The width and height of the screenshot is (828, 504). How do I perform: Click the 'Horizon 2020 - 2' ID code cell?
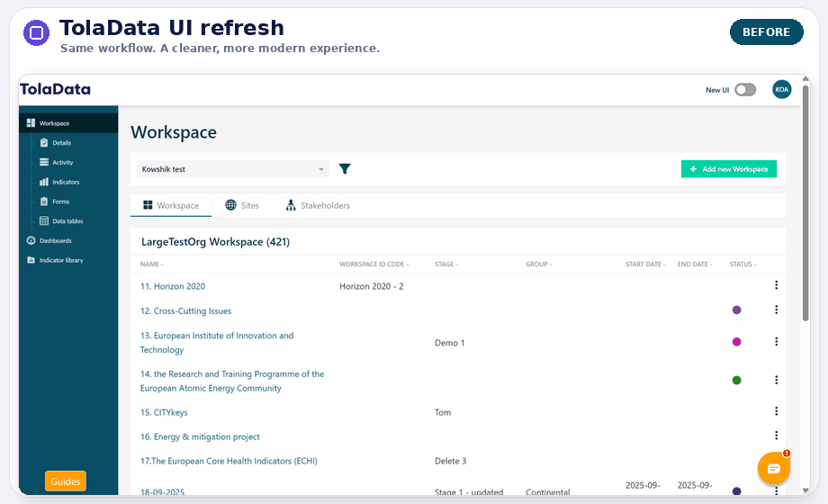[371, 286]
